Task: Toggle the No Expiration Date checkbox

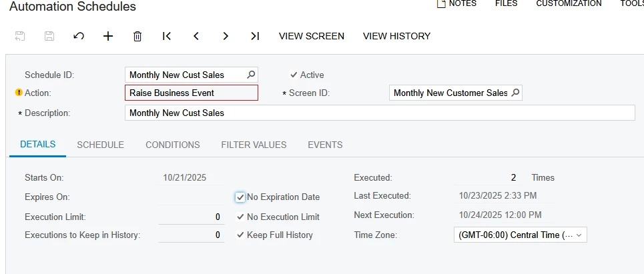Action: [x=240, y=197]
